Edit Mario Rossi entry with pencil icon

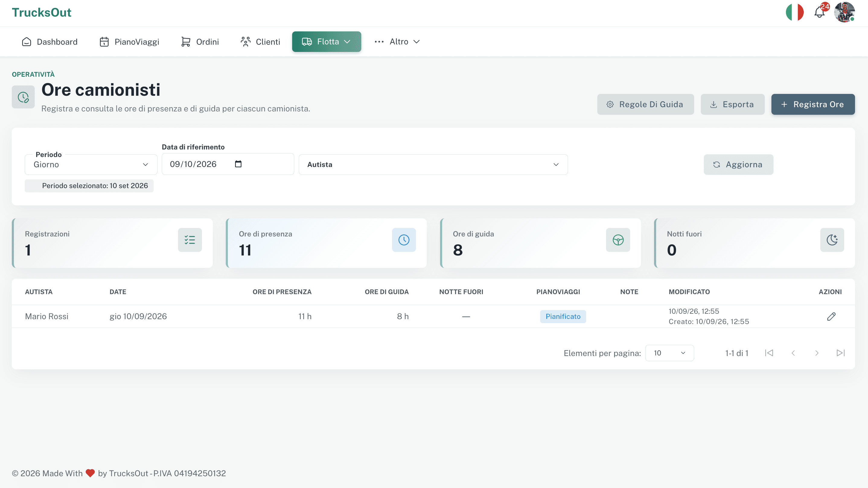pyautogui.click(x=831, y=316)
